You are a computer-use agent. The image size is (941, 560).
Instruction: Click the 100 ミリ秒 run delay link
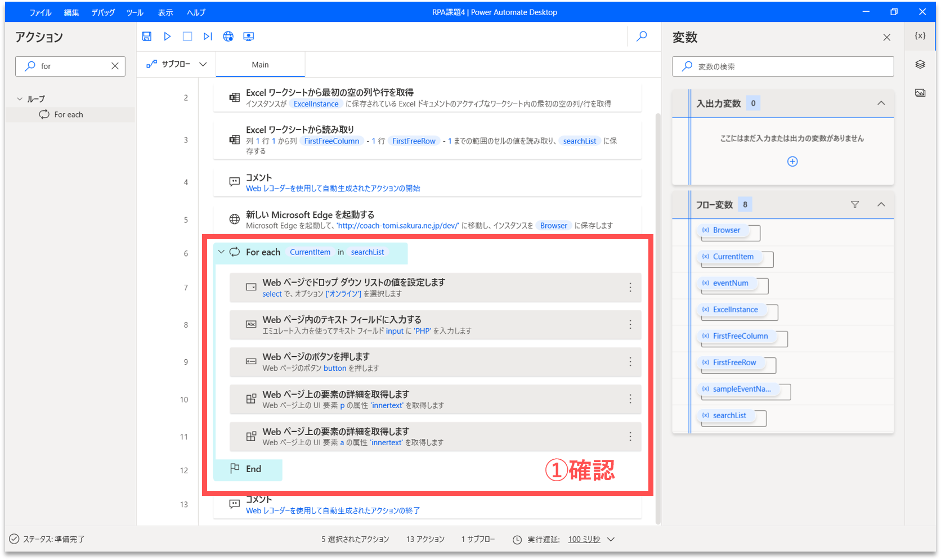pyautogui.click(x=584, y=539)
